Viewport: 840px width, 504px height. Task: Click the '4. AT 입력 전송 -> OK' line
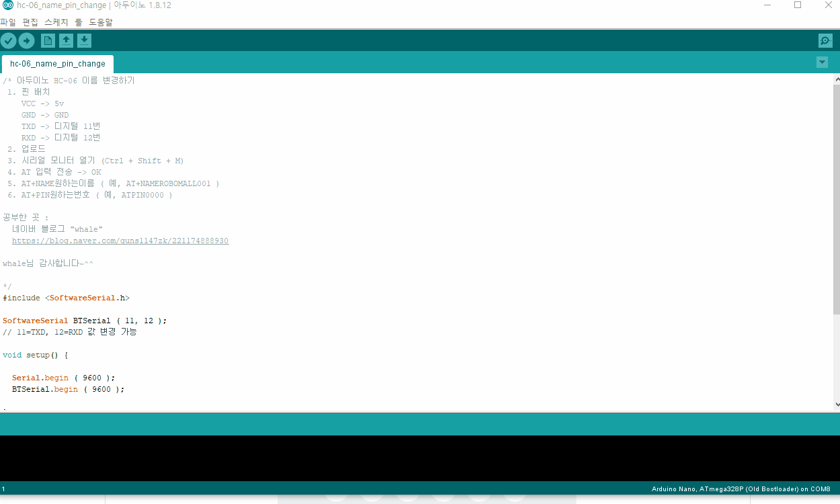point(54,172)
